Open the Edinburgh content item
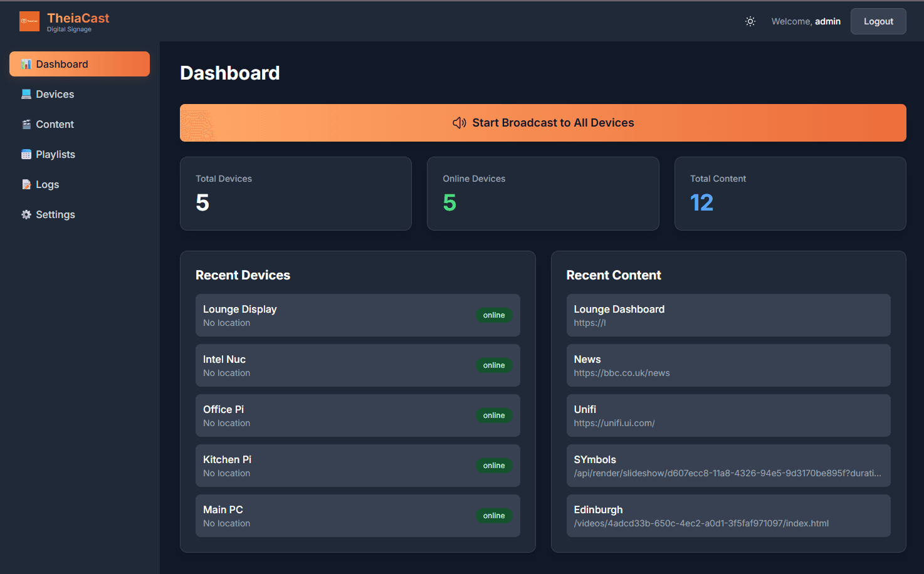Screen dimensions: 924x574 coord(728,516)
